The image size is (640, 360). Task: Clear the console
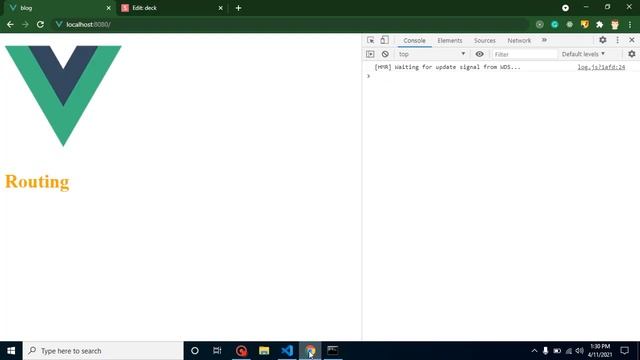coord(385,54)
